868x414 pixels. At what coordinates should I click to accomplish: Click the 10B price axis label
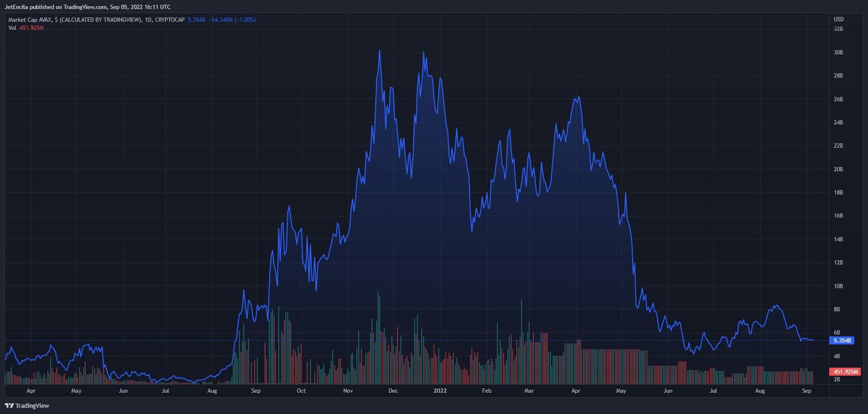tap(838, 286)
